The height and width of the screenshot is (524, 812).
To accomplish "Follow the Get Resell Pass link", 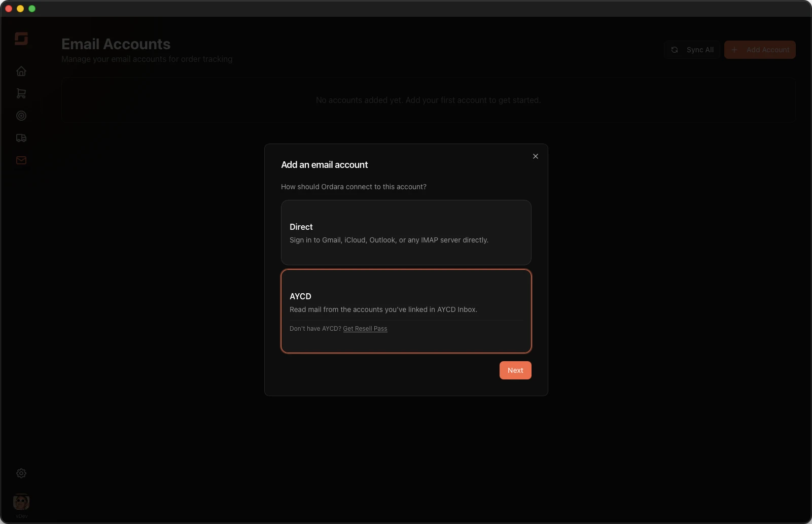I will coord(365,329).
